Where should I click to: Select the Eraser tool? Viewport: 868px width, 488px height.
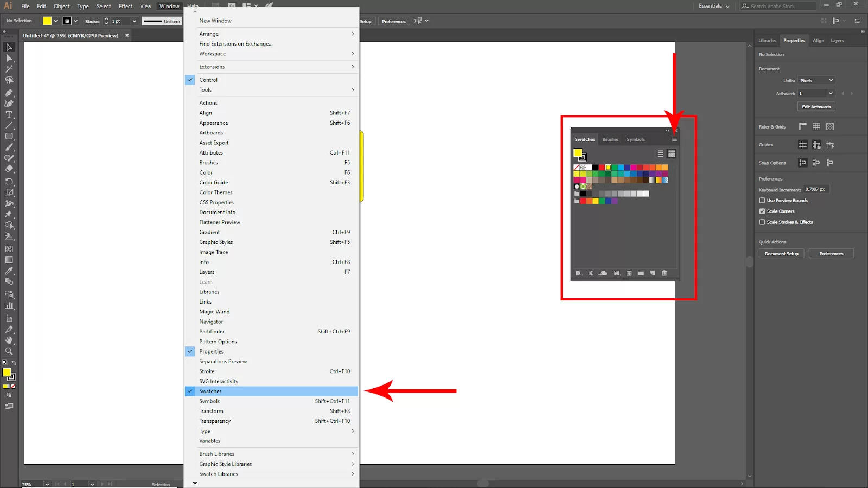pos(9,169)
